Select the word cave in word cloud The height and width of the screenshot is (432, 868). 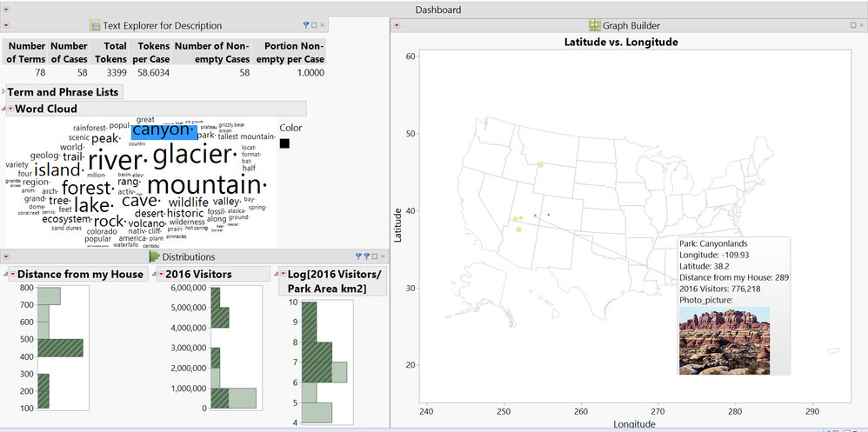(x=141, y=200)
